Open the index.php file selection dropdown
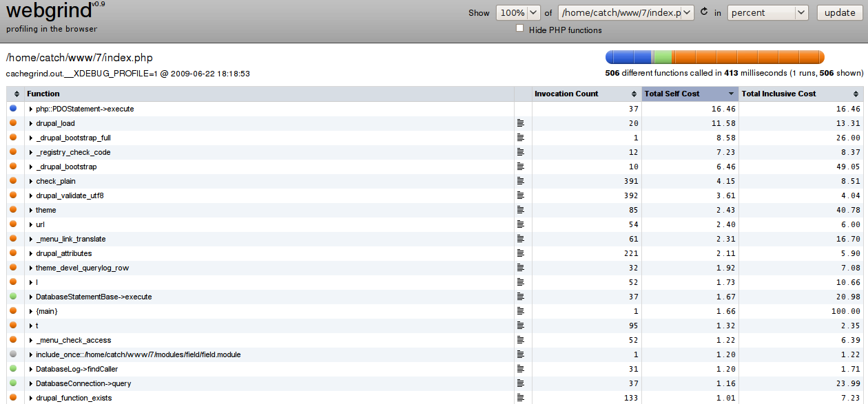Viewport: 868px width, 404px height. coord(626,12)
